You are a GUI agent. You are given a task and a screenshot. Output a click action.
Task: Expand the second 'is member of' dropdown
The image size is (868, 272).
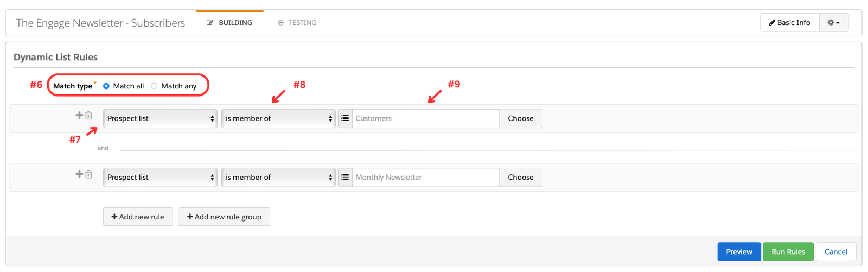(278, 177)
